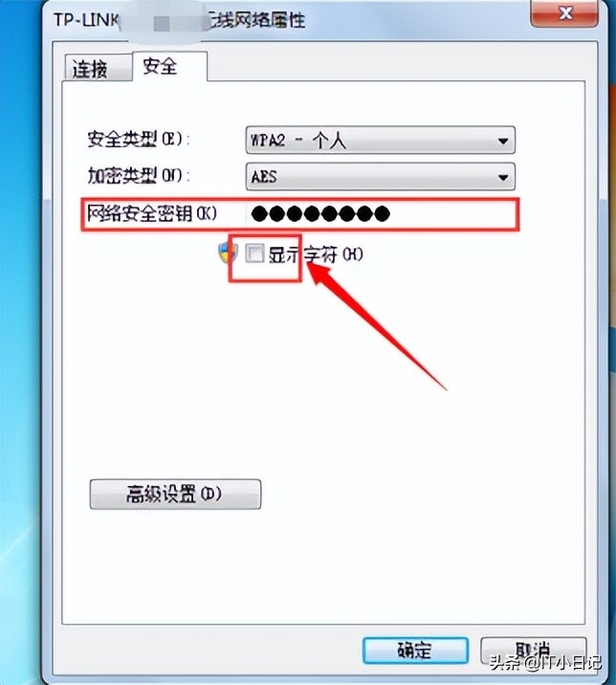Confirm with the 确定 button
Viewport: 616px width, 685px height.
[415, 651]
